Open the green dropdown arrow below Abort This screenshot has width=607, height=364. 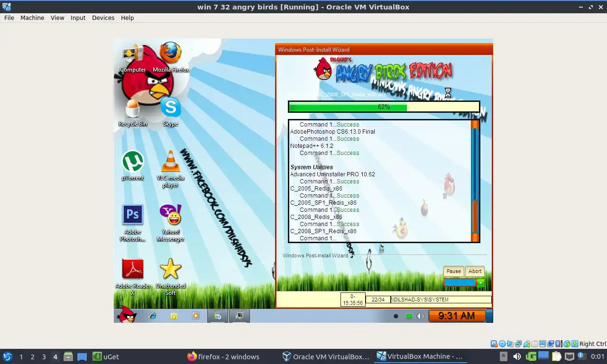click(481, 283)
